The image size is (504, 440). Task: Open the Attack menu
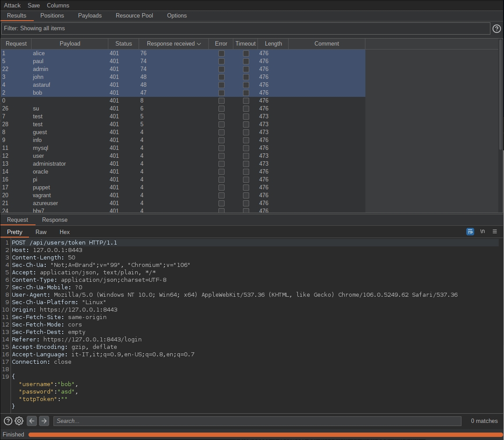[x=12, y=5]
